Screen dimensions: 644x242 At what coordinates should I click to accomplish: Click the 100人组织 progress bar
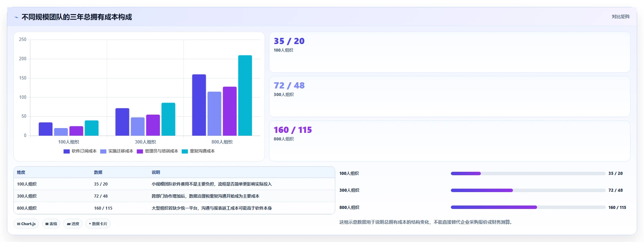(528, 173)
